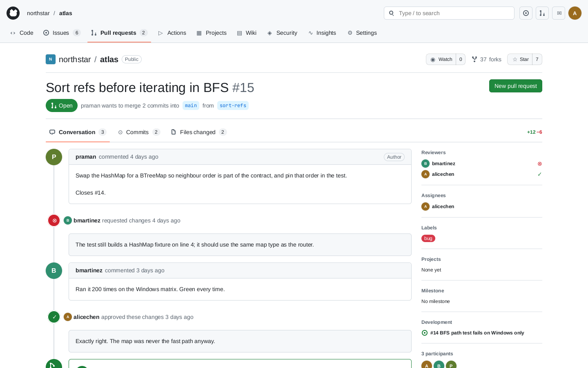588x368 pixels.
Task: Open the Projects sidebar section heading
Action: [431, 259]
